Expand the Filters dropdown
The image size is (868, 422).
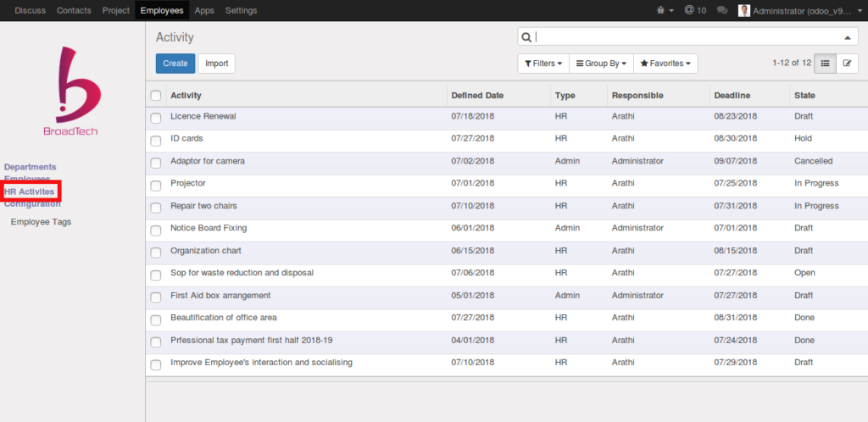[x=543, y=64]
